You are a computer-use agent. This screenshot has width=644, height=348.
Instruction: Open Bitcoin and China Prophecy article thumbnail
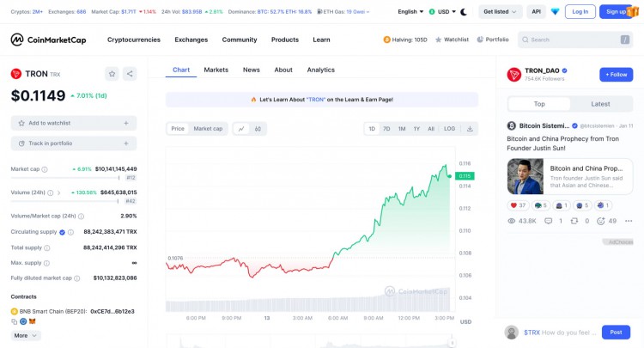526,177
